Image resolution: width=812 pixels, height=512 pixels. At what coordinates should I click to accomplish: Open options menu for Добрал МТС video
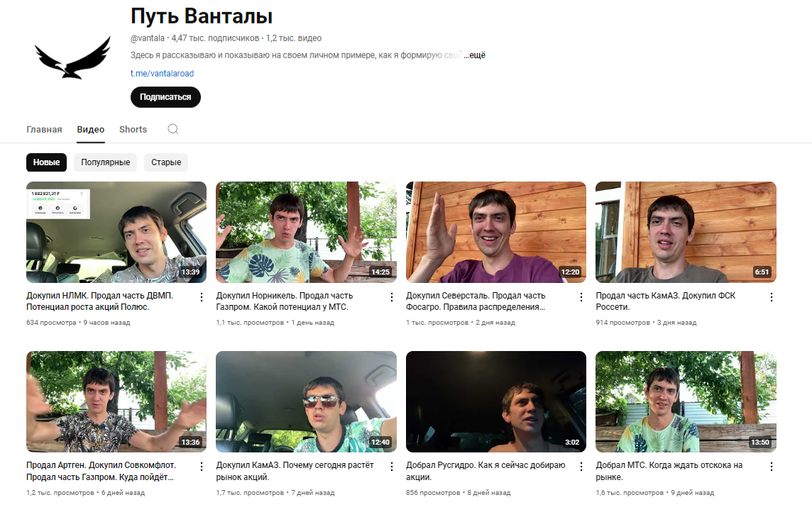[x=771, y=467]
